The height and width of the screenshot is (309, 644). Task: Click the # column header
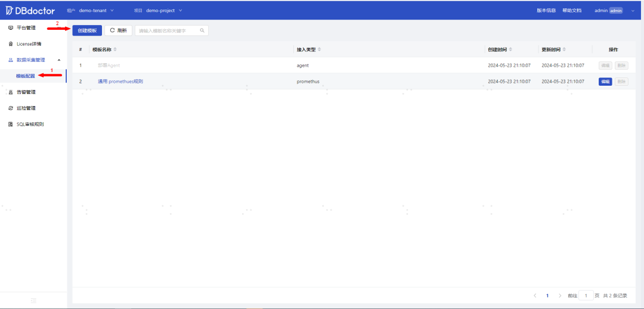[x=80, y=49]
